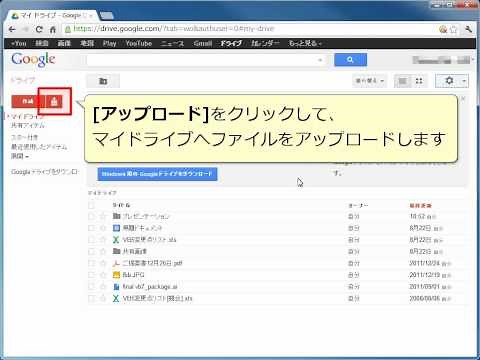Dismiss the promo banner with its X
Image resolution: width=480 pixels, height=360 pixels.
click(463, 99)
